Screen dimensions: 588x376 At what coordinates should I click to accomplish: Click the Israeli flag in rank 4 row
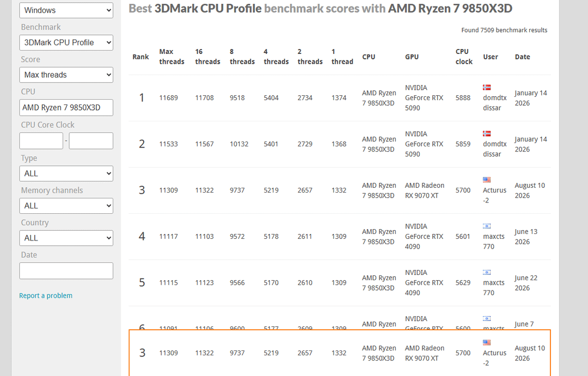pyautogui.click(x=487, y=226)
